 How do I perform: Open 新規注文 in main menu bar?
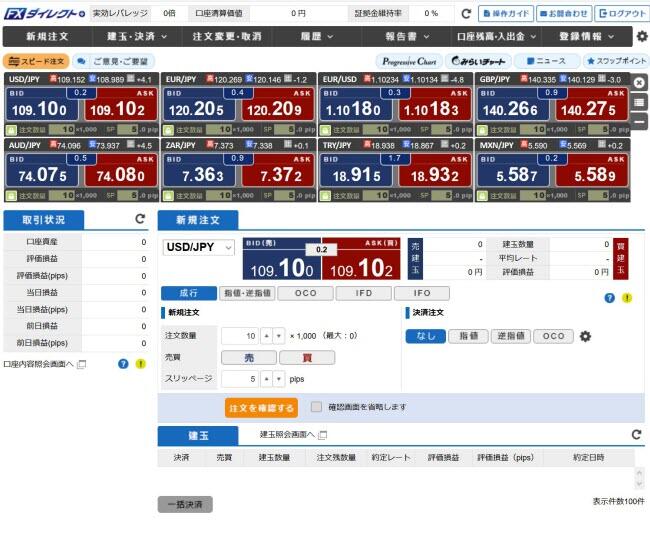click(47, 36)
